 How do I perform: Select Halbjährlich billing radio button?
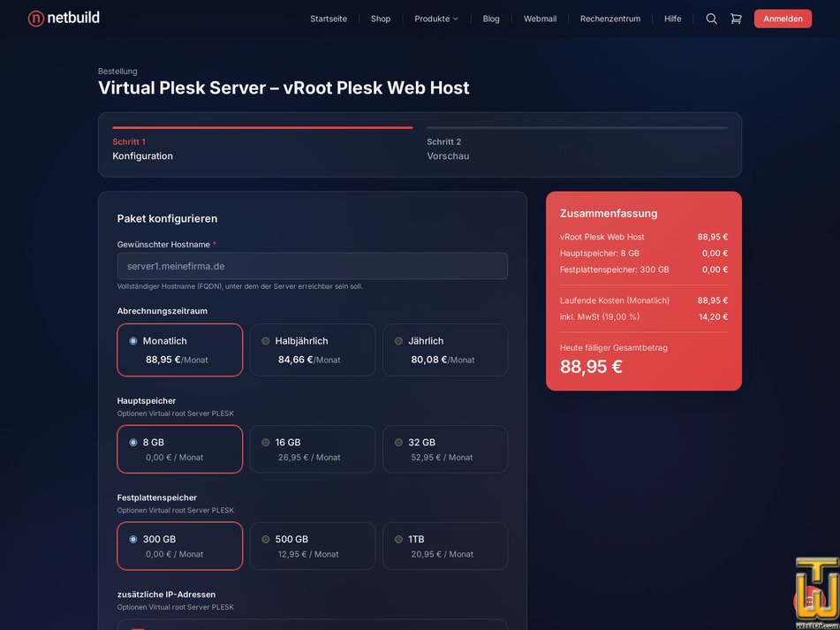[x=266, y=341]
